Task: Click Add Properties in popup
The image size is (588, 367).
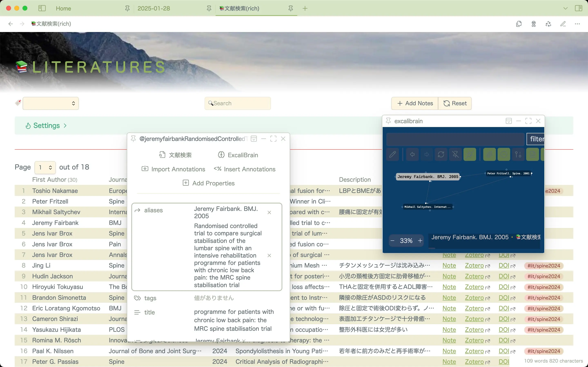Action: [x=208, y=183]
